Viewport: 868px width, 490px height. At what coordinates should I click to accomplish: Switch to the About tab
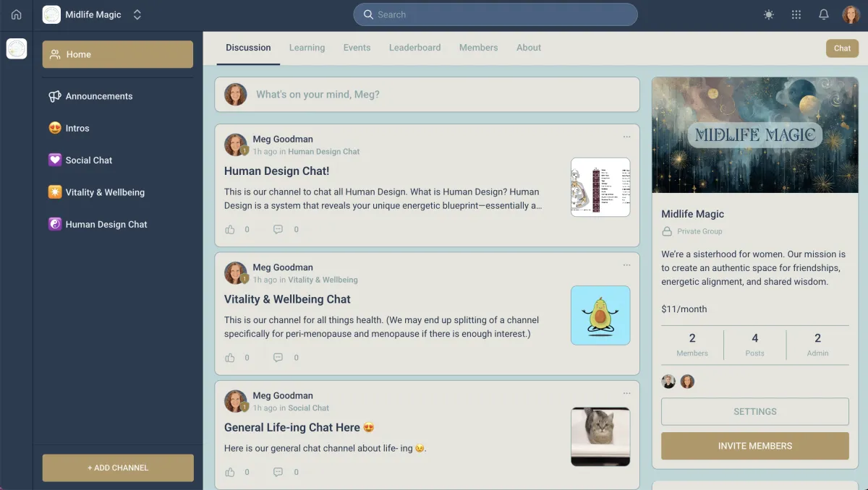[529, 48]
